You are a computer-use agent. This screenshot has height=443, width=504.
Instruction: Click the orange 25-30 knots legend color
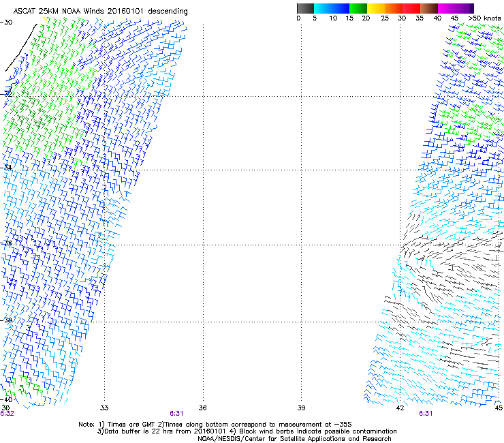point(394,8)
